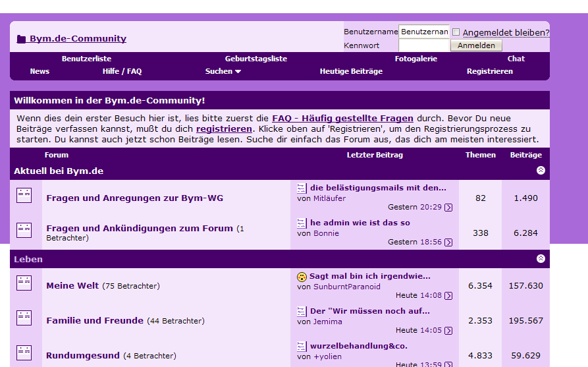Click Registrieren in navigation bar
Screen dimensions: 588x367
pyautogui.click(x=490, y=71)
